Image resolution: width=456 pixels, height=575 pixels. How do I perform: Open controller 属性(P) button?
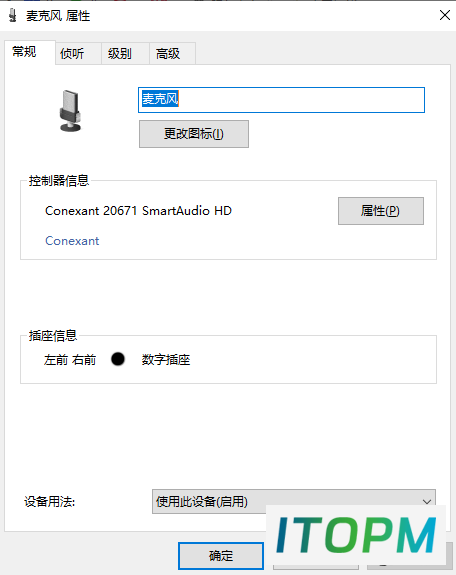point(381,211)
